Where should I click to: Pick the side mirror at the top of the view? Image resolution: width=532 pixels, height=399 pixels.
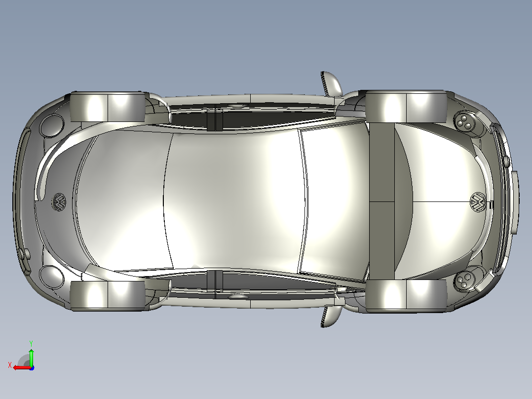(x=331, y=83)
